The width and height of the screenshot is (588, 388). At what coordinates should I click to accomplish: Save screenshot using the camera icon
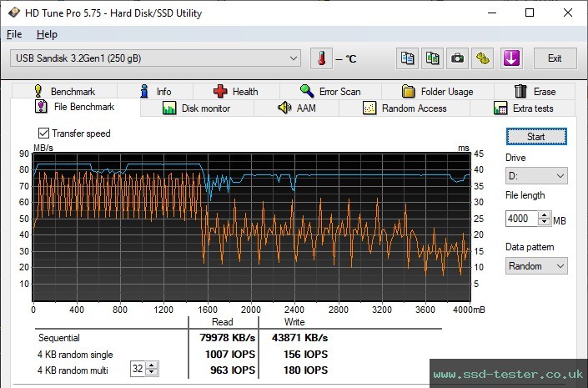coord(457,58)
